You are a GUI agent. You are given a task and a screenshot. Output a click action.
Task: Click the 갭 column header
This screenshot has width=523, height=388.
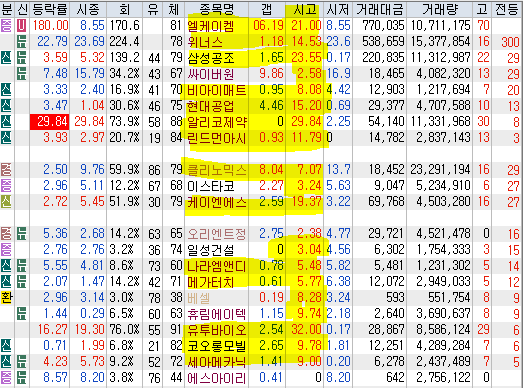coord(267,9)
